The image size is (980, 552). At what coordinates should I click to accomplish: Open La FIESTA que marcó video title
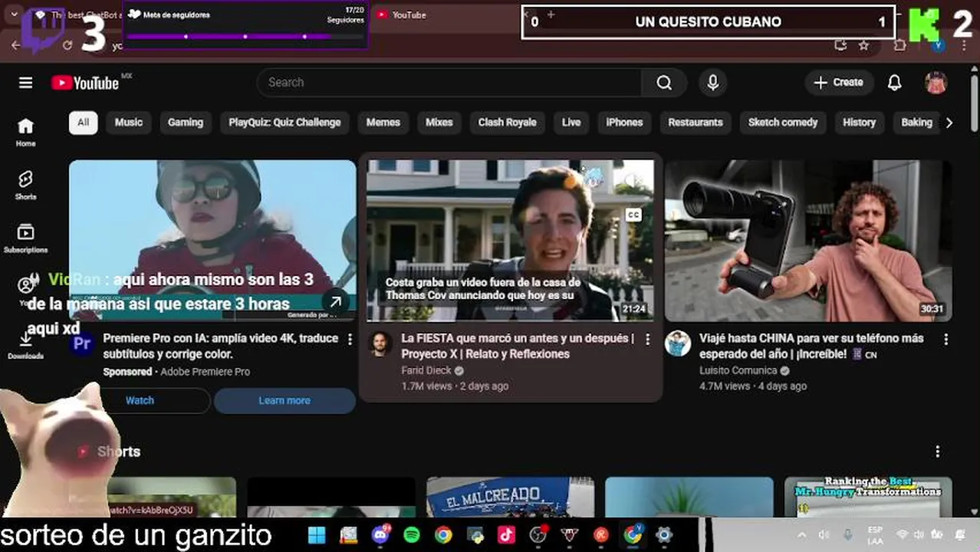518,346
